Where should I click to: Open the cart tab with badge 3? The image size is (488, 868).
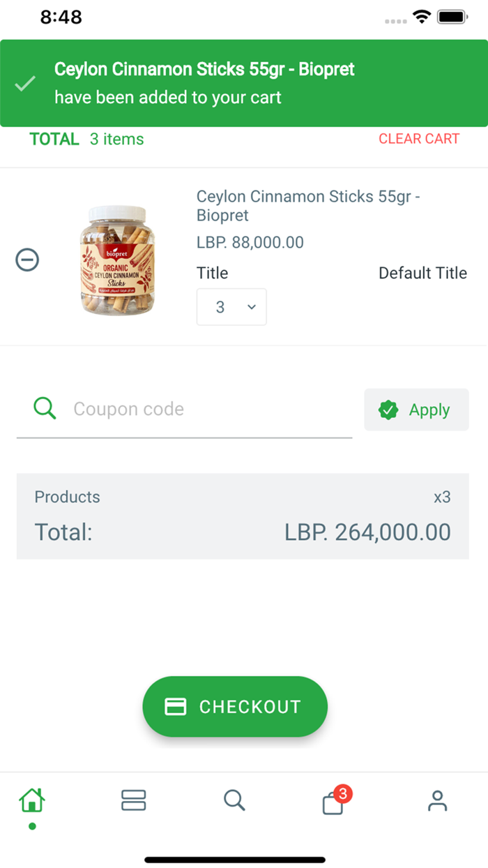tap(334, 802)
